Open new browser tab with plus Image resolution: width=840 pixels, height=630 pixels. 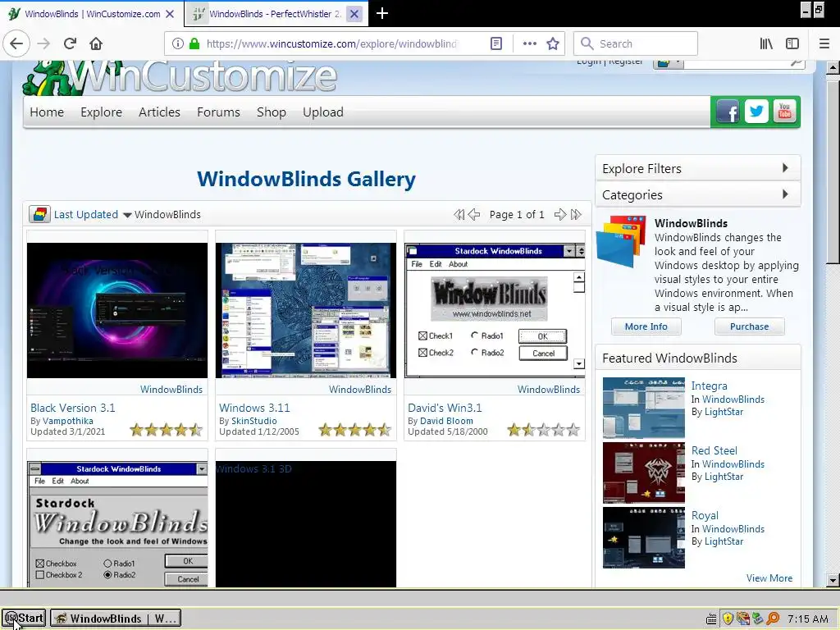[382, 13]
